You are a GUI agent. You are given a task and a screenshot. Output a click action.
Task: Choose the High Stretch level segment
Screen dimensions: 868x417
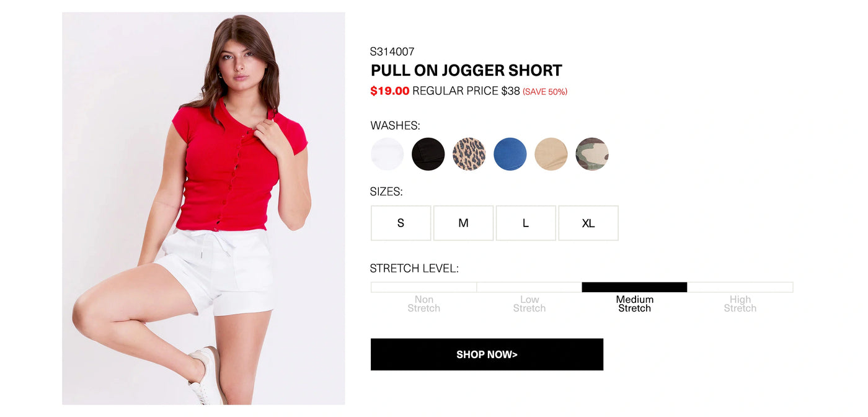pos(740,287)
